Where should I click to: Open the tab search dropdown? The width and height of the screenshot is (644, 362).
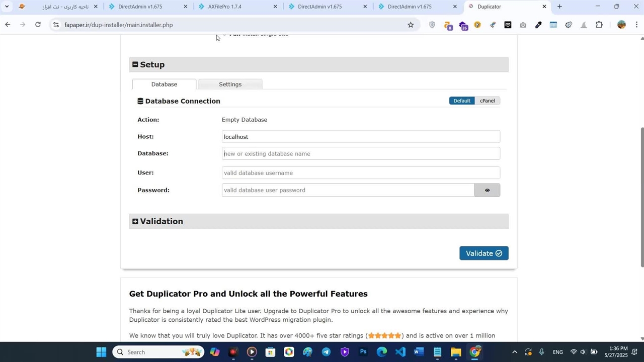coord(7,7)
